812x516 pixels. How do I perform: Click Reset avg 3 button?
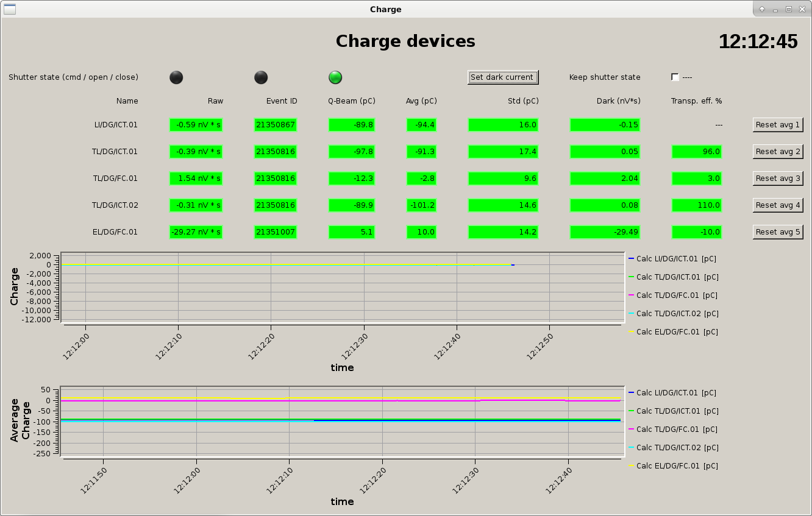[777, 178]
